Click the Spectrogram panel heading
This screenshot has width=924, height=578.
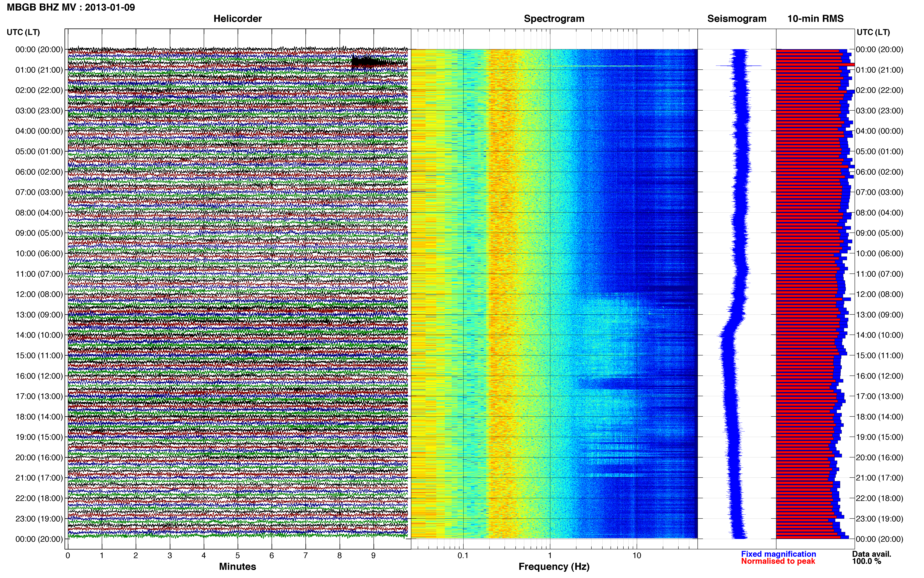[x=554, y=19]
